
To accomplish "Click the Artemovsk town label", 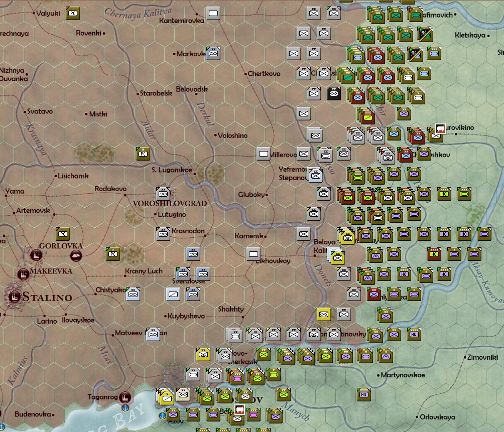I will 33,210.
